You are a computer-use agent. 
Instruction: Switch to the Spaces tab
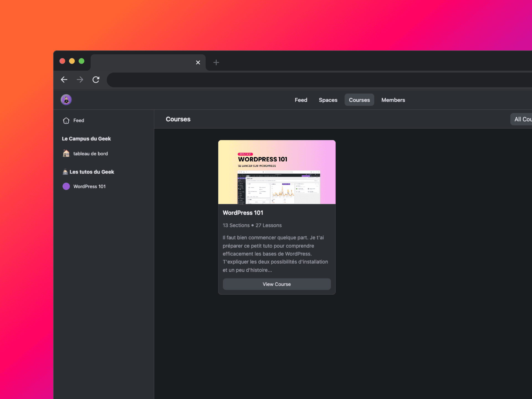point(328,100)
